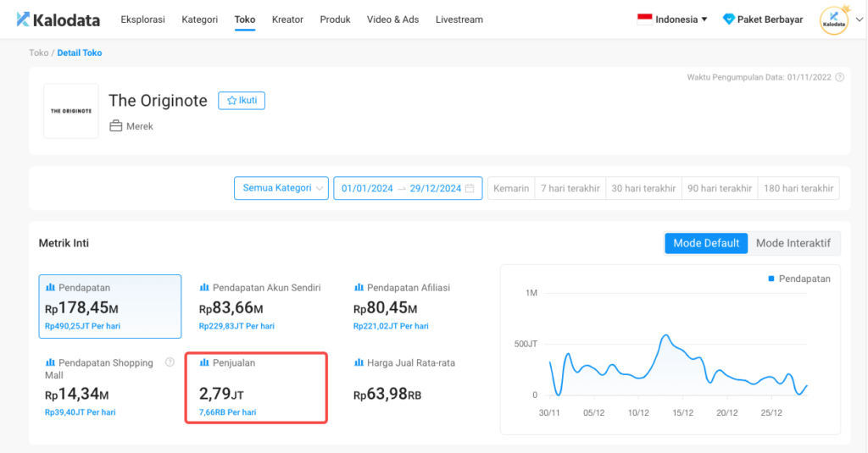Select the Pendapatan metric card
This screenshot has height=453, width=868.
110,307
